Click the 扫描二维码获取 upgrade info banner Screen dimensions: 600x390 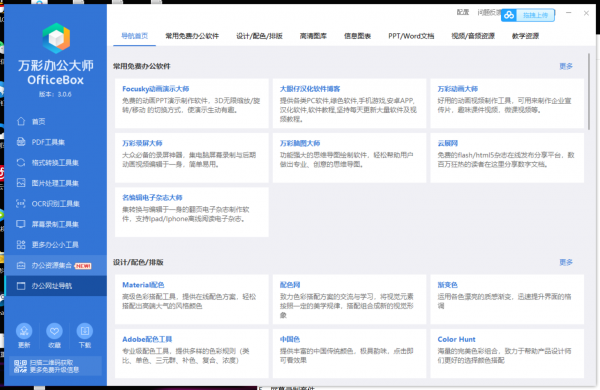point(55,366)
